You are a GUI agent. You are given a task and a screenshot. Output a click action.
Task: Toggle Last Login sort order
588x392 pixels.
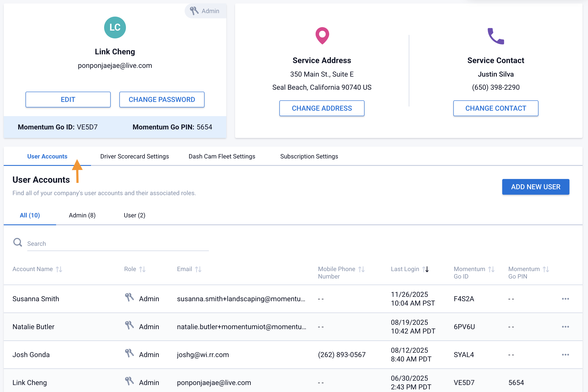[425, 269]
